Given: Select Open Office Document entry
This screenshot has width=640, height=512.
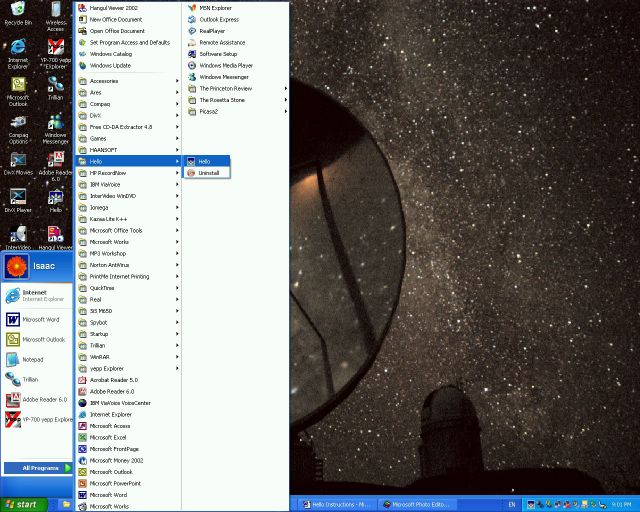Looking at the screenshot, I should (128, 31).
